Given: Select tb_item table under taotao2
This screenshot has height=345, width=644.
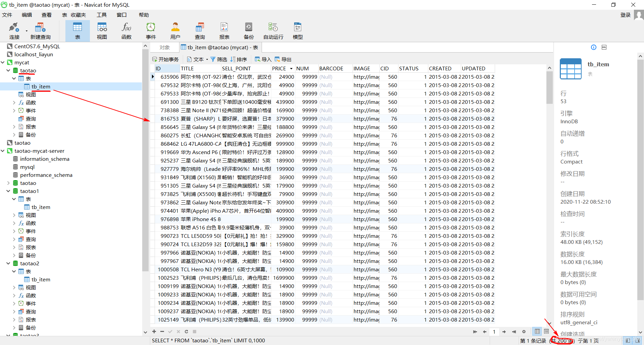Looking at the screenshot, I should pyautogui.click(x=41, y=280).
